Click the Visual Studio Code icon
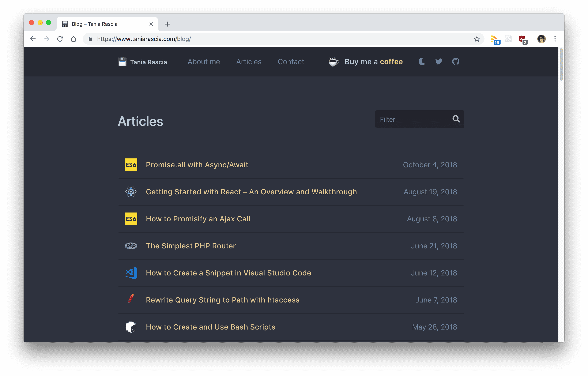The image size is (588, 376). pos(131,273)
